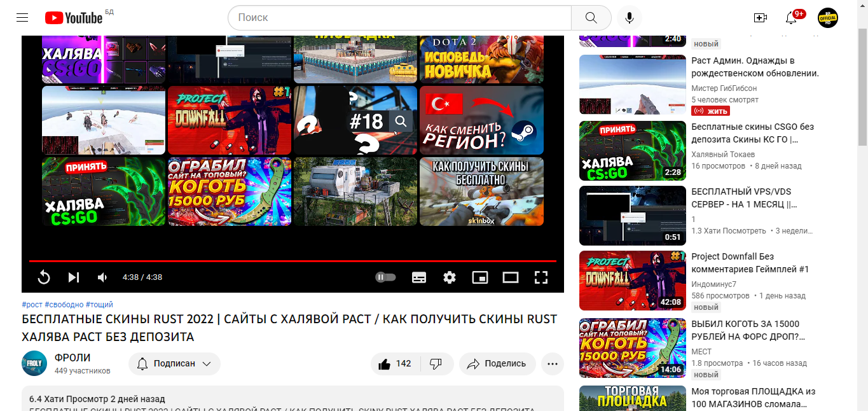Click the #тощий hashtag
Image resolution: width=868 pixels, height=411 pixels.
(99, 305)
